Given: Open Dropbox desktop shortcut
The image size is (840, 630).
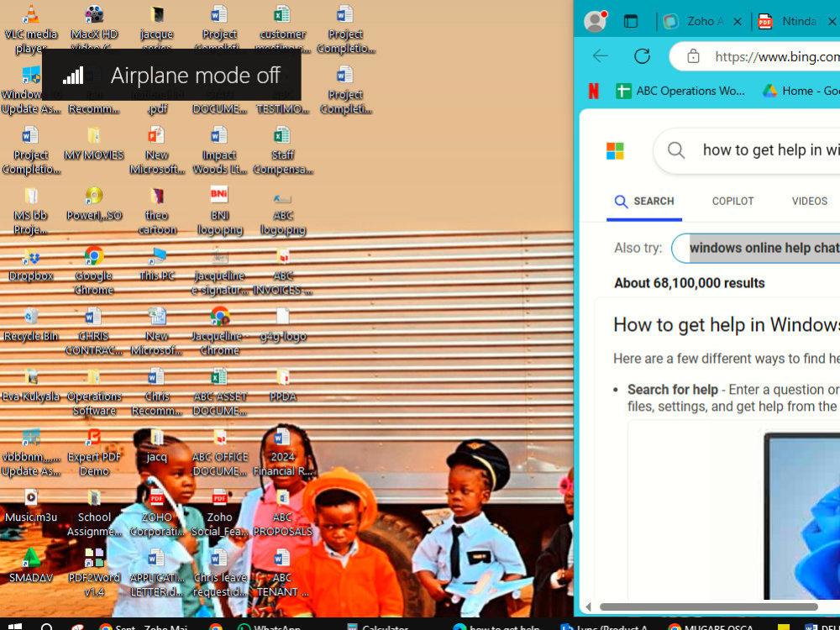Looking at the screenshot, I should coord(31,265).
